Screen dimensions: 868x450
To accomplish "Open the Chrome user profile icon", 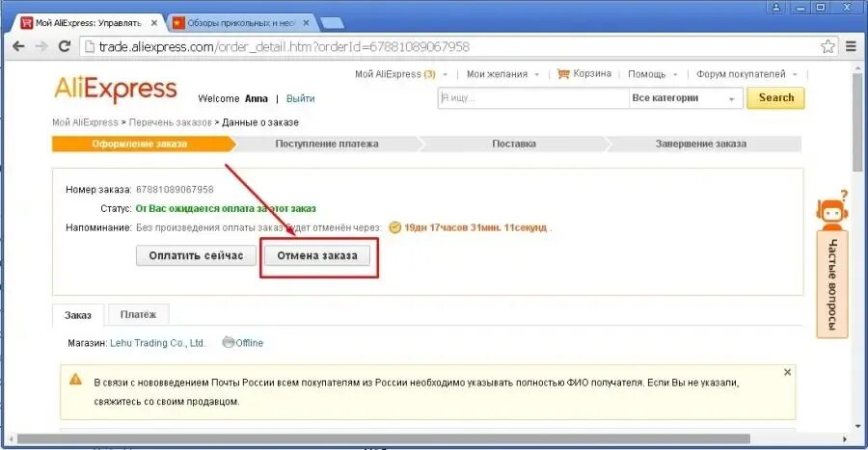I will pos(776,7).
